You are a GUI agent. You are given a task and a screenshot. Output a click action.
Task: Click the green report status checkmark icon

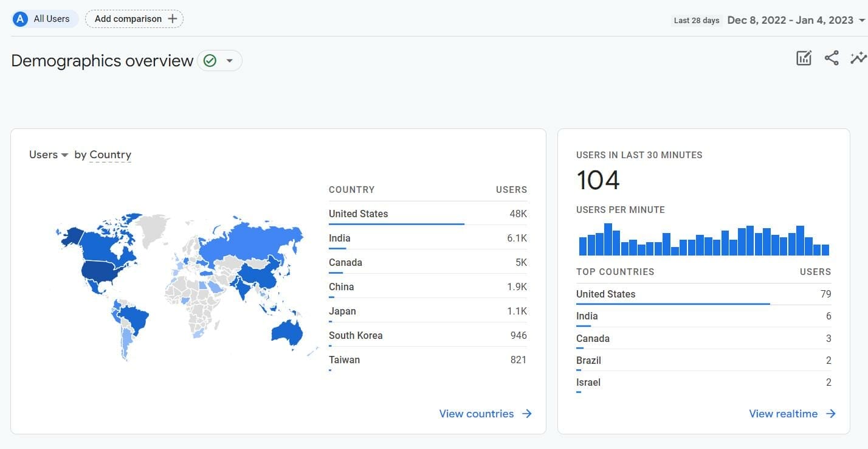[x=210, y=61]
